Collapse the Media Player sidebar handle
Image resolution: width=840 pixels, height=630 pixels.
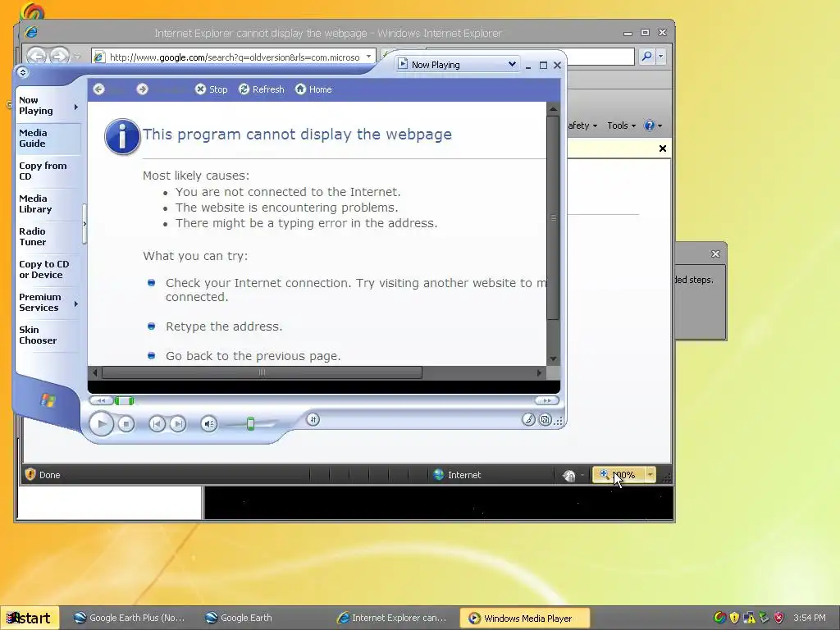coord(84,224)
